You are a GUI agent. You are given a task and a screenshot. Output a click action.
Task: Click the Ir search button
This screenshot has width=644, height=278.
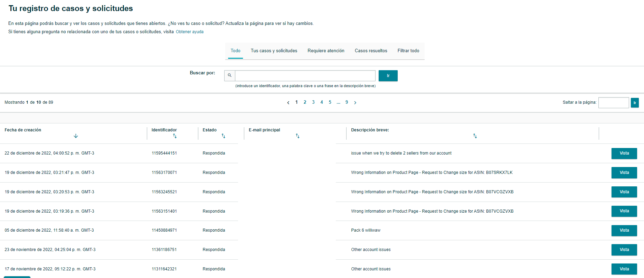coord(388,76)
